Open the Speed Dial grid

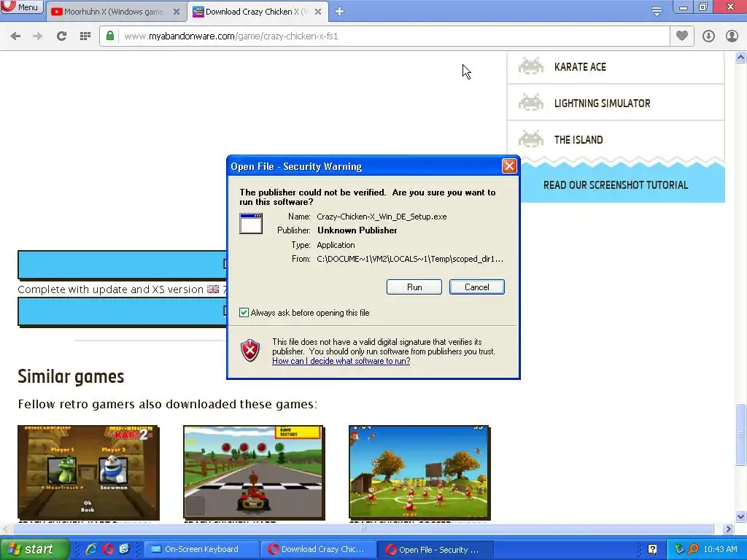85,36
